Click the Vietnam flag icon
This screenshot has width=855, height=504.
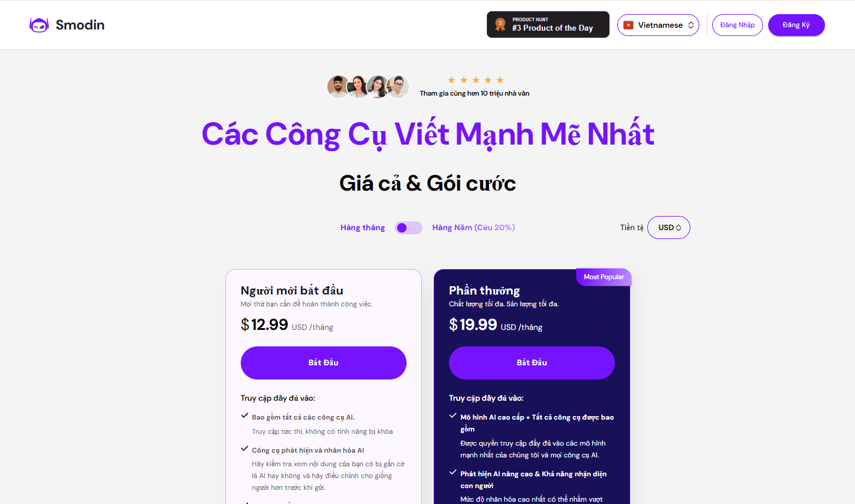[x=628, y=25]
